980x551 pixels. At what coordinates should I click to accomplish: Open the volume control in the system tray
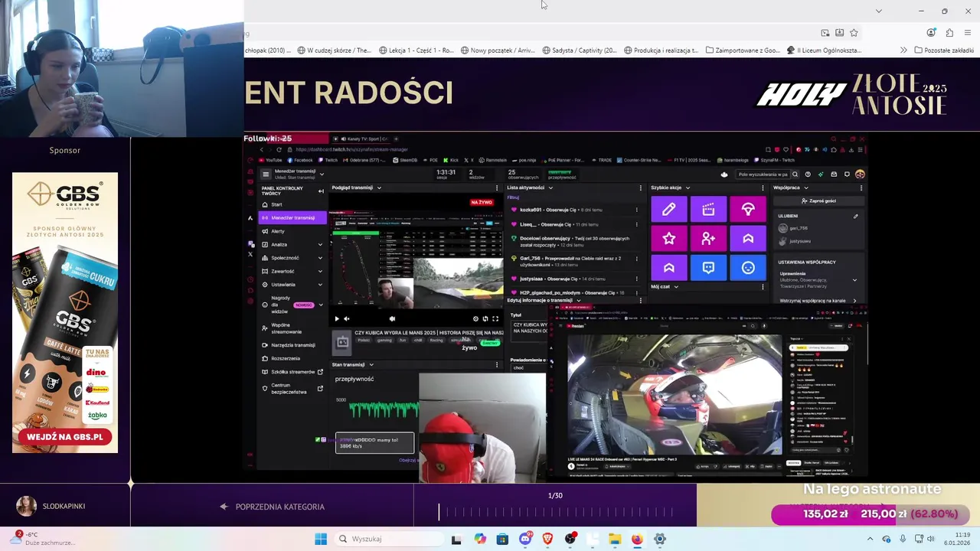(932, 539)
